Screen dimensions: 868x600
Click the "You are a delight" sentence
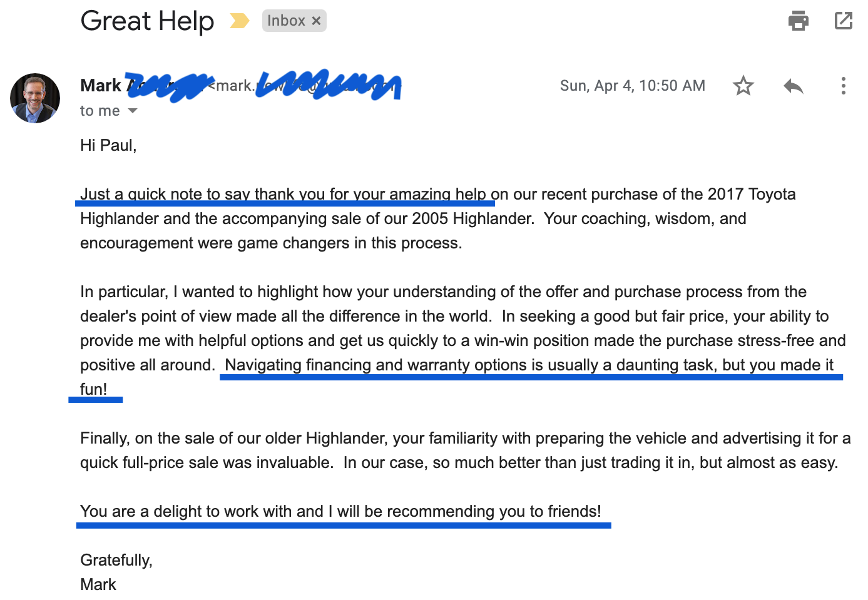click(x=340, y=511)
